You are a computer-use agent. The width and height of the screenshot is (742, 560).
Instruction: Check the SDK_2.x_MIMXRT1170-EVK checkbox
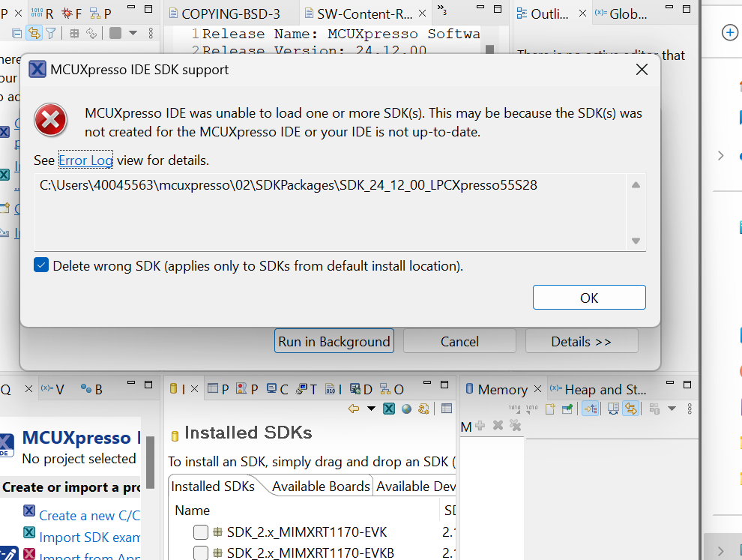[201, 532]
